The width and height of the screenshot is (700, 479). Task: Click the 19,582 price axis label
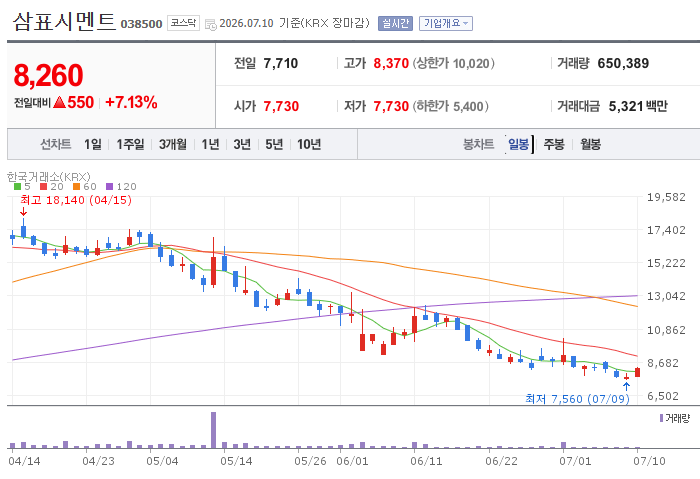(x=666, y=197)
